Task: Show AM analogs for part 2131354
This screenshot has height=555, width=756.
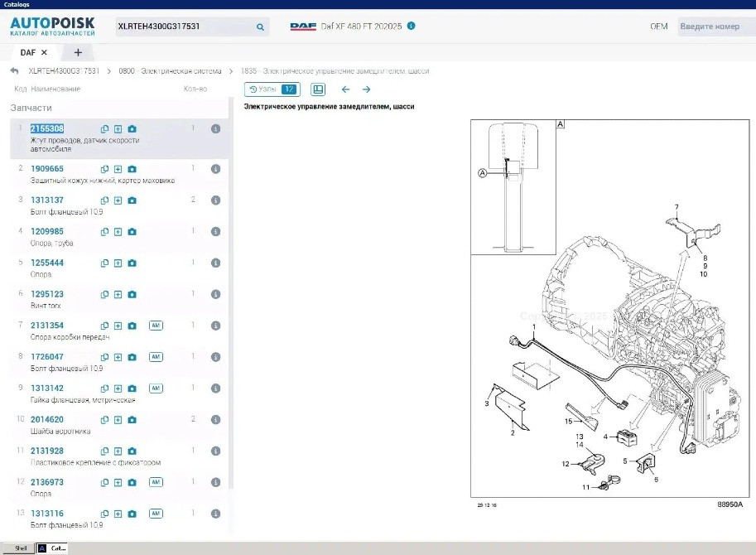Action: point(155,326)
